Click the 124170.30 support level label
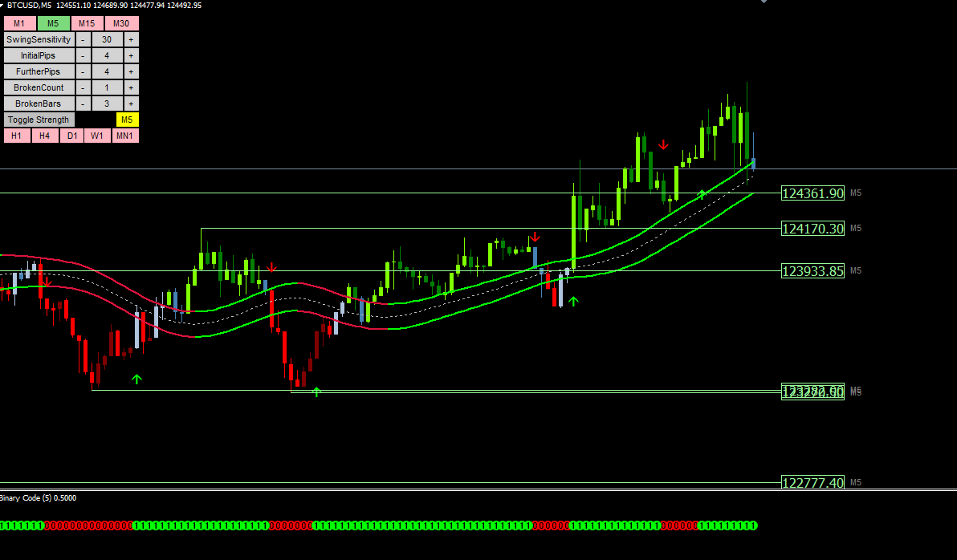Image resolution: width=957 pixels, height=560 pixels. 812,229
